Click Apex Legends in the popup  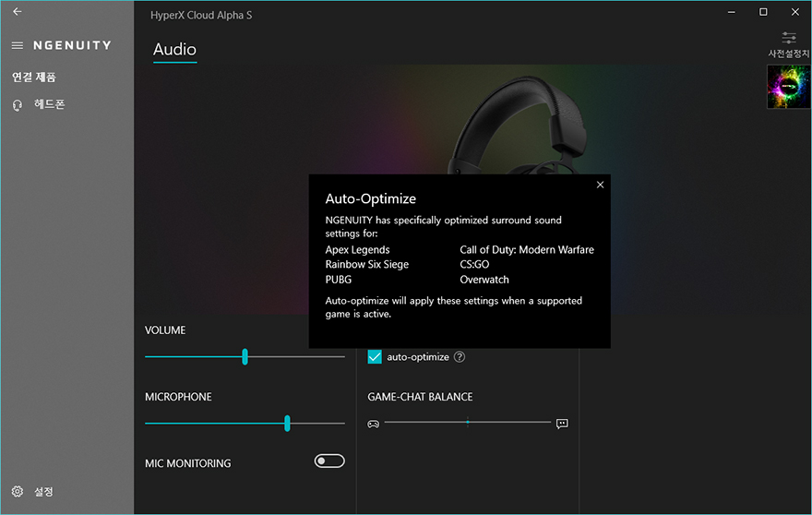357,250
